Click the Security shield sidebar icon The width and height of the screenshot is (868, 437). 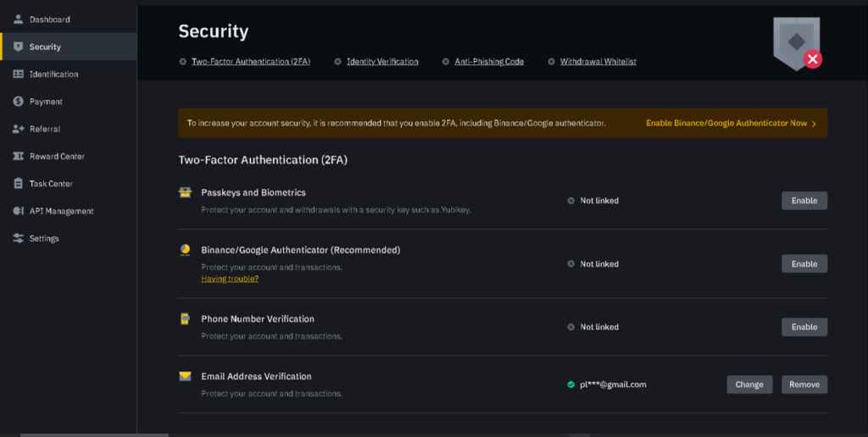tap(19, 47)
